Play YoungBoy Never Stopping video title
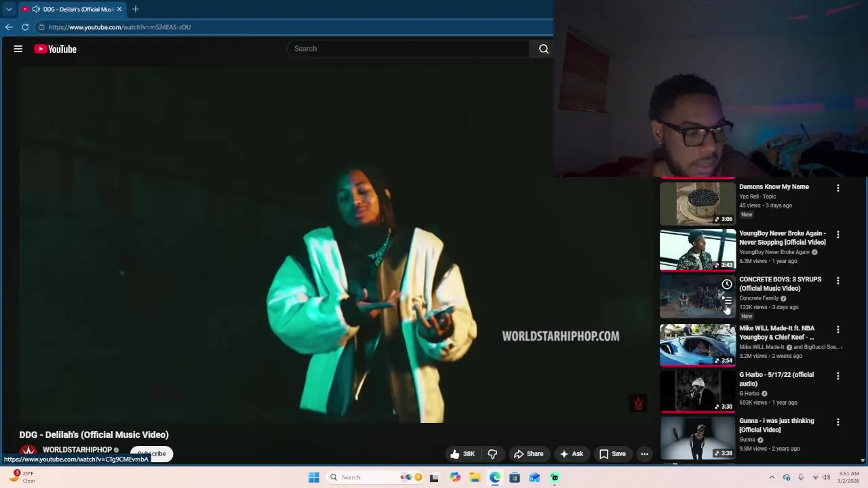This screenshot has height=488, width=868. pyautogui.click(x=783, y=238)
